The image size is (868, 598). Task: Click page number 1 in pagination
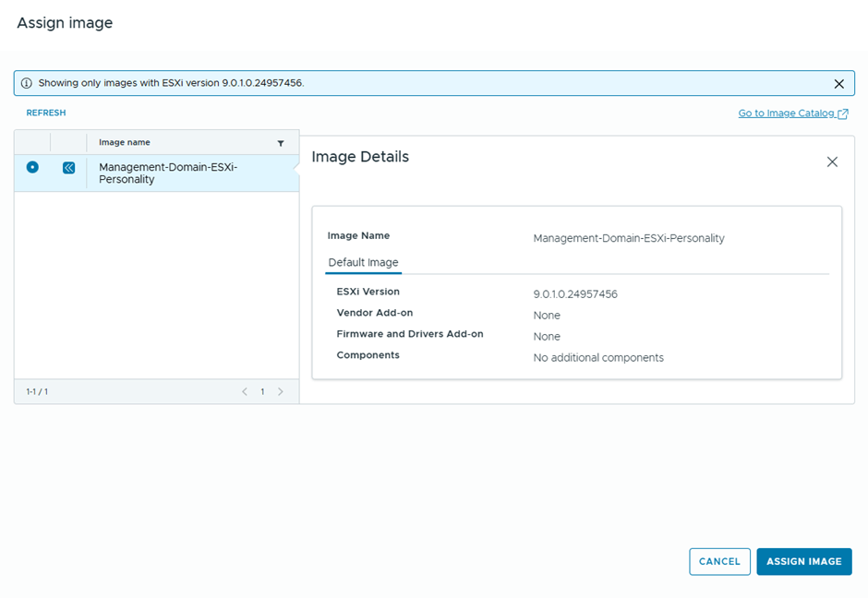pyautogui.click(x=262, y=392)
